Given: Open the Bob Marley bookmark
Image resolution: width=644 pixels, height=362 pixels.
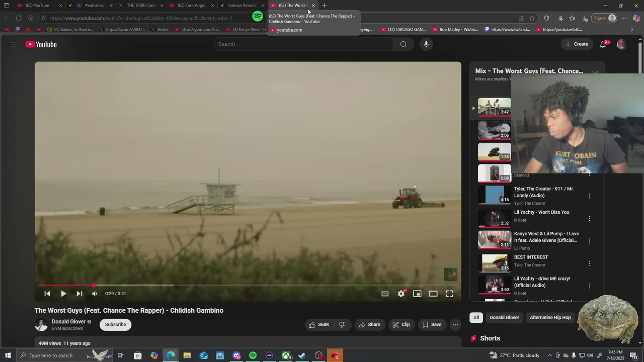Looking at the screenshot, I should (455, 30).
